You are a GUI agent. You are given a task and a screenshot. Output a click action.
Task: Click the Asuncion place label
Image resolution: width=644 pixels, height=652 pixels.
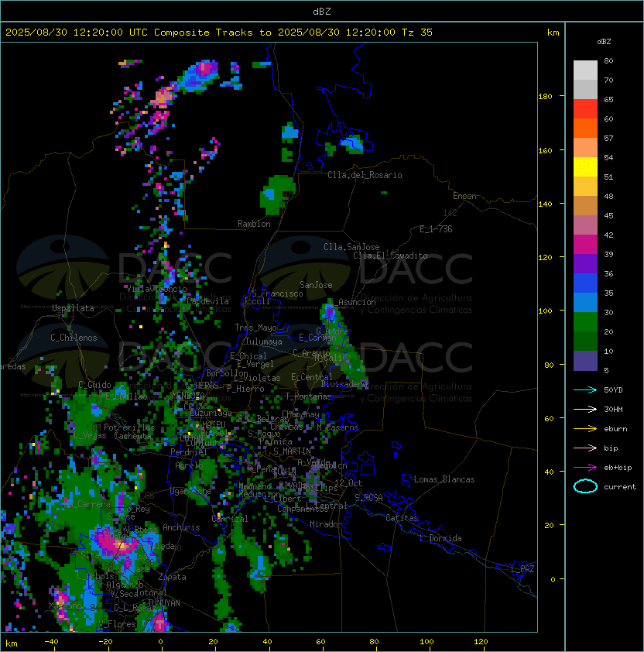tap(357, 302)
